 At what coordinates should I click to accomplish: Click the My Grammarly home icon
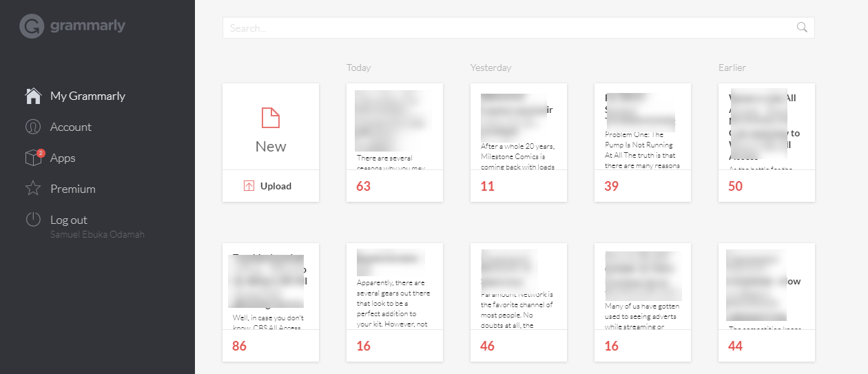point(33,96)
